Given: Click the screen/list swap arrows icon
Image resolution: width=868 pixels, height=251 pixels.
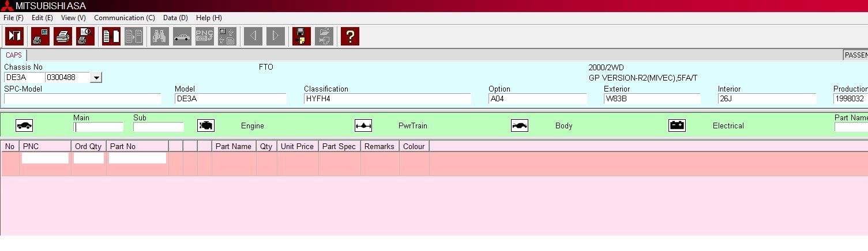Looking at the screenshot, I should 227,36.
